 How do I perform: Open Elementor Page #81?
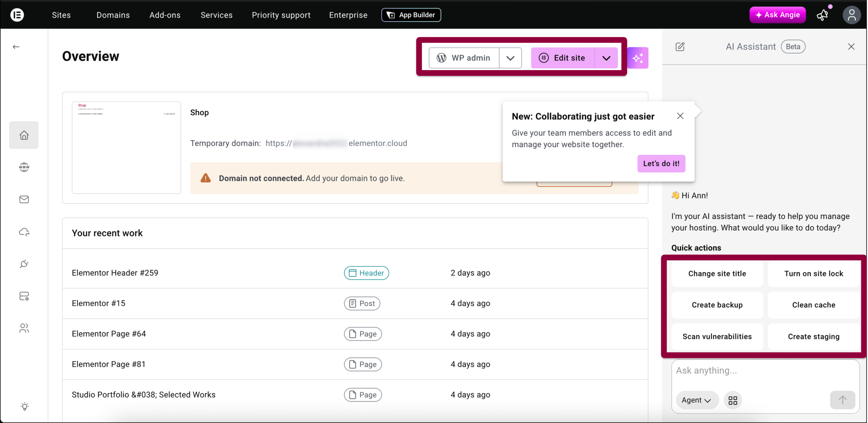108,364
